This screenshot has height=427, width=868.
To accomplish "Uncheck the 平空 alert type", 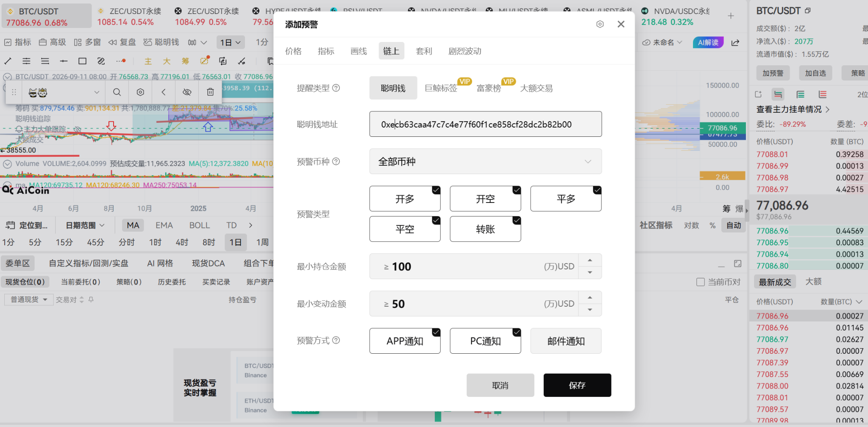I will [x=405, y=229].
